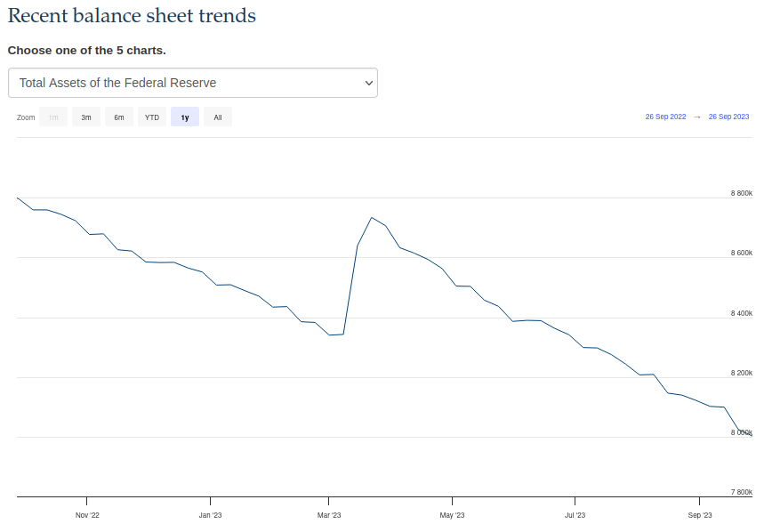Edit the 26 Sep 2023 end date
This screenshot has width=772, height=532.
[x=728, y=117]
